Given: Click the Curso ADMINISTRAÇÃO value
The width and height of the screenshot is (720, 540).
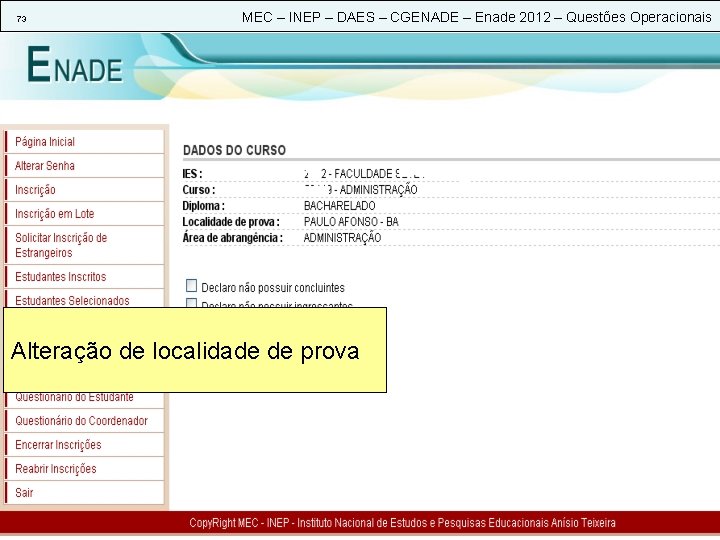Looking at the screenshot, I should pyautogui.click(x=360, y=190).
